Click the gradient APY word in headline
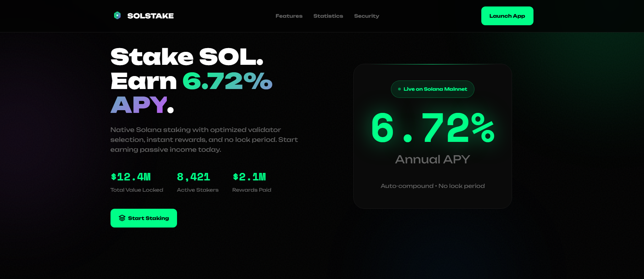 coord(139,105)
